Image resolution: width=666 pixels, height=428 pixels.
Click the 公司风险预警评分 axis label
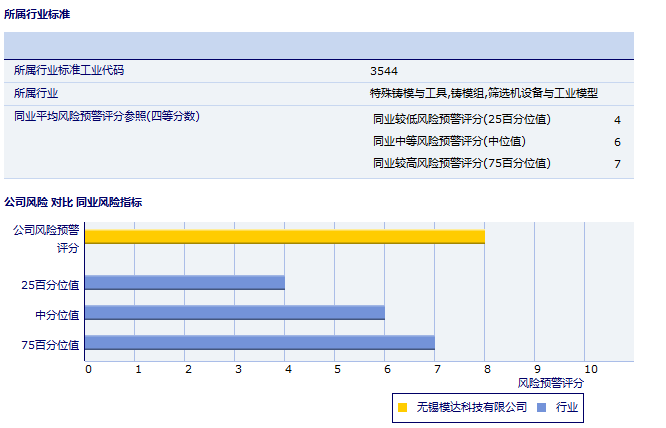(x=46, y=239)
